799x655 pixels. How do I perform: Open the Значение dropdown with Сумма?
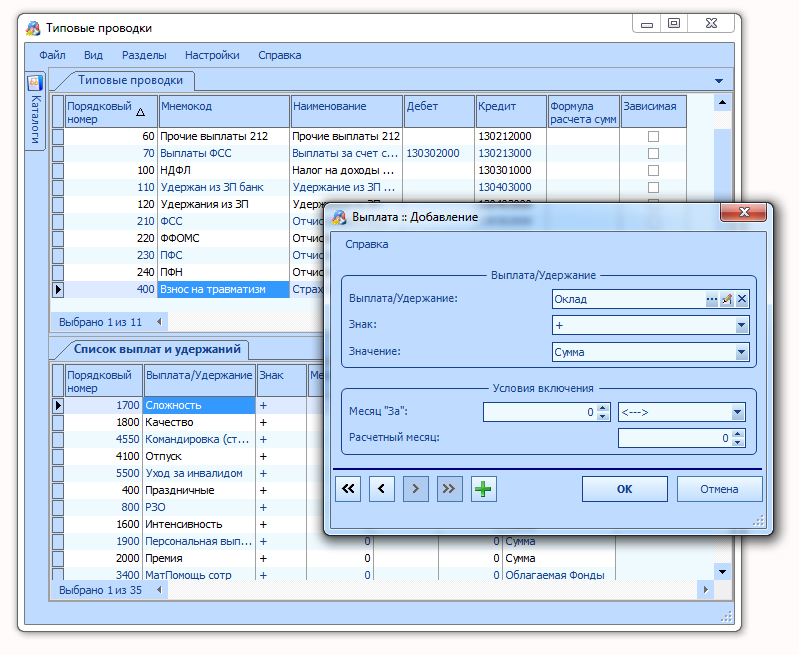pos(741,352)
